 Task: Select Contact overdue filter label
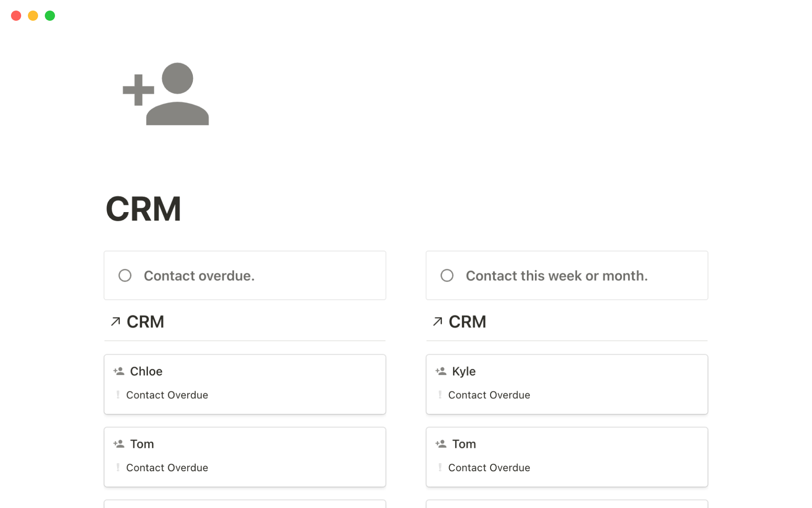pyautogui.click(x=200, y=275)
